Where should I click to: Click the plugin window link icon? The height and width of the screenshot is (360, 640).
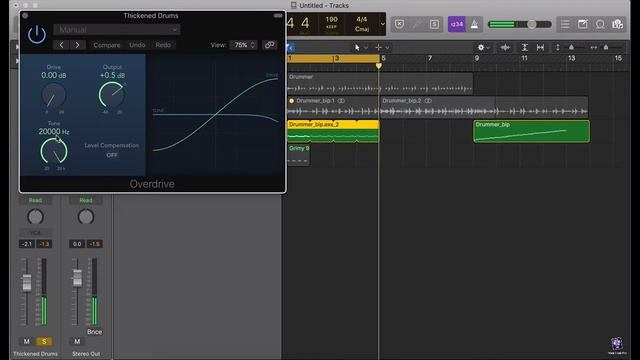pos(269,45)
